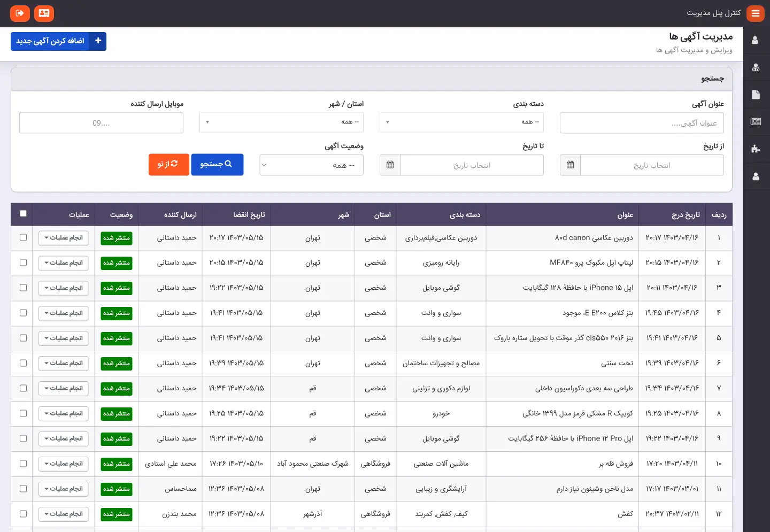Click the orange 'از نو' reset button

[x=168, y=165]
